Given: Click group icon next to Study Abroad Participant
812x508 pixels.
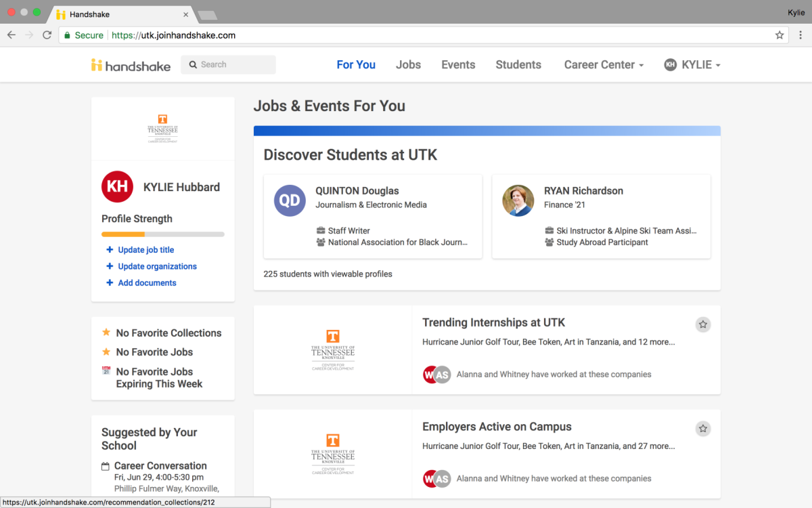Looking at the screenshot, I should [x=549, y=242].
